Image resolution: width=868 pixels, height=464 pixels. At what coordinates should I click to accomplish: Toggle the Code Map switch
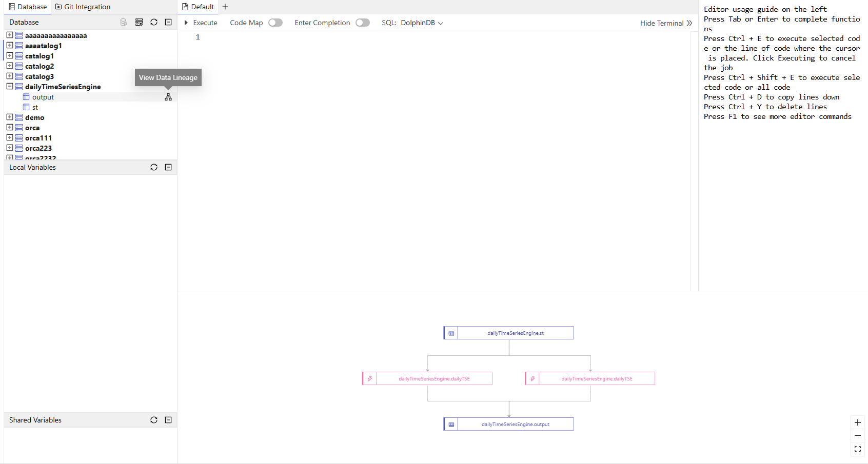tap(275, 23)
